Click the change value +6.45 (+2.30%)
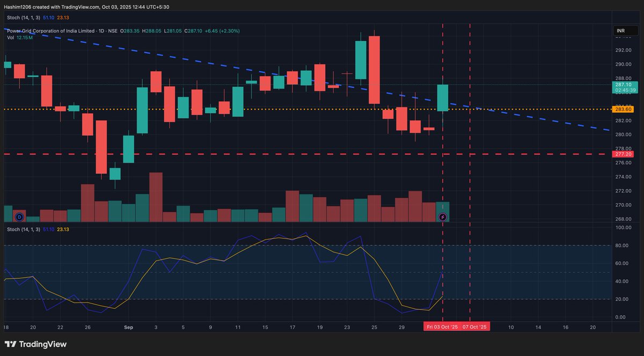Screen dimensions: 644x356 point(222,31)
